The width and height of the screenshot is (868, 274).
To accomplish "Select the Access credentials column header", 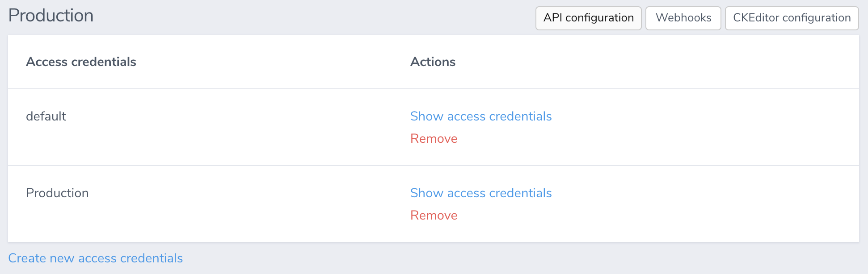I will [x=81, y=62].
